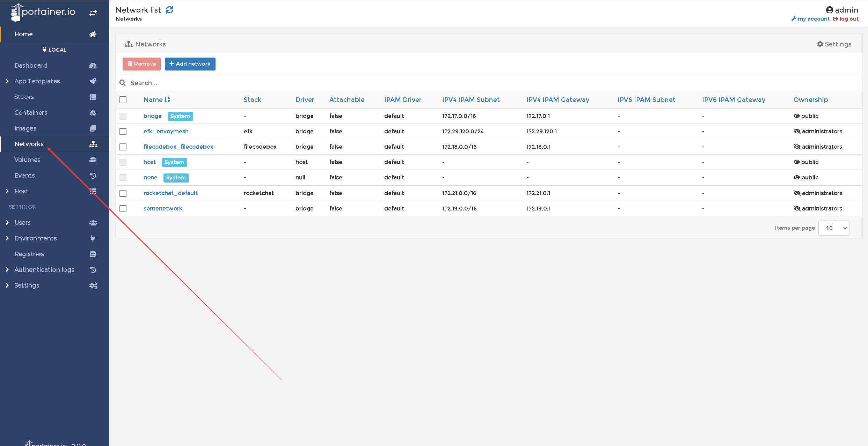This screenshot has height=446, width=868.
Task: Toggle the select-all networks checkbox
Action: [x=123, y=100]
